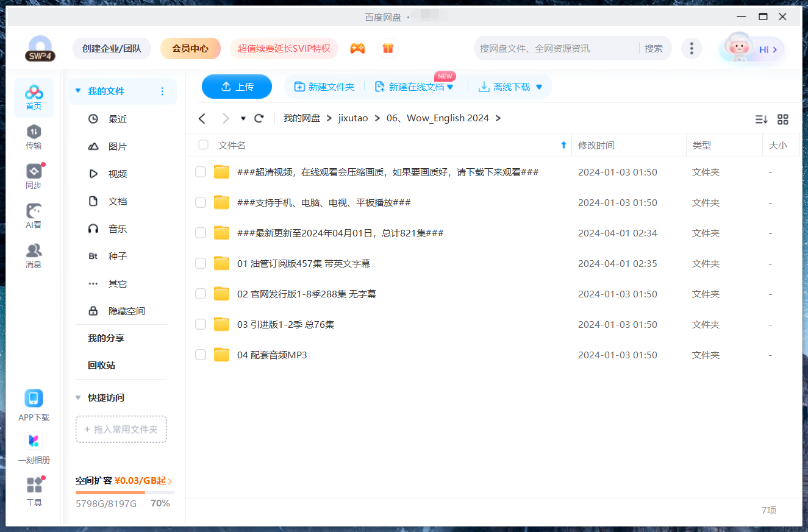Viewport: 808px width, 532px height.
Task: Open AI看 sidebar icon
Action: click(34, 216)
